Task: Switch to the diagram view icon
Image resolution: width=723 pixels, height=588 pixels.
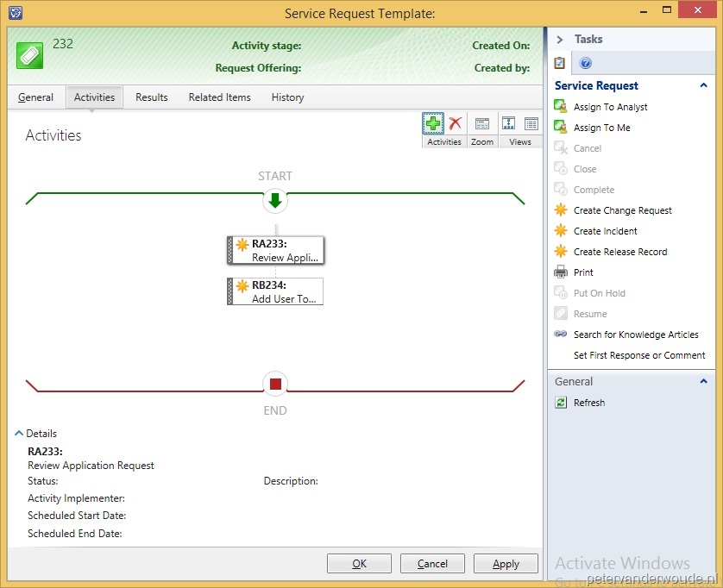Action: pos(508,123)
